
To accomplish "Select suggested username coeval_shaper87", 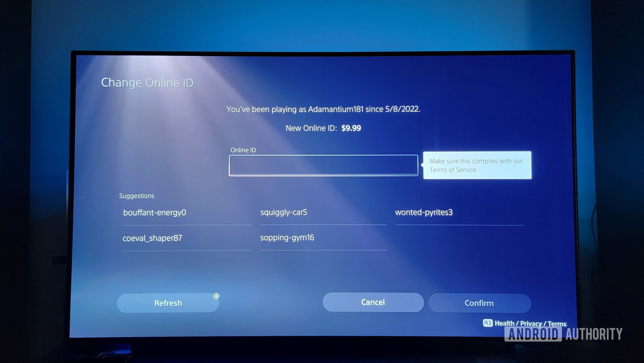I will tap(153, 238).
